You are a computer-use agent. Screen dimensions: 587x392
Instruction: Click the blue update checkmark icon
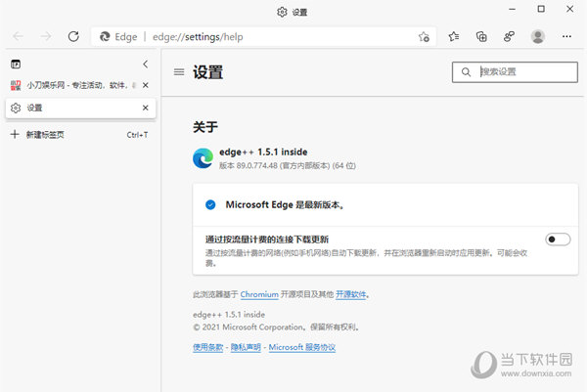click(x=210, y=205)
